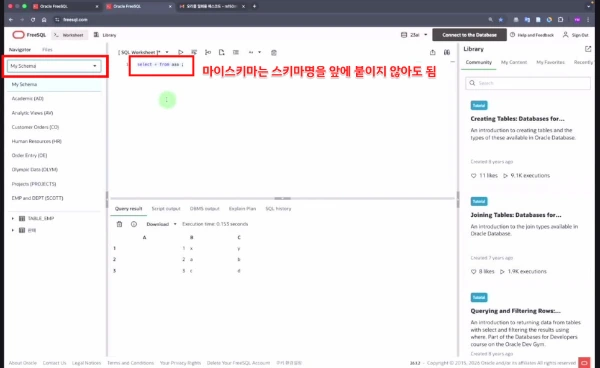Expand the TABLE_EMP tree node

[x=13, y=218]
